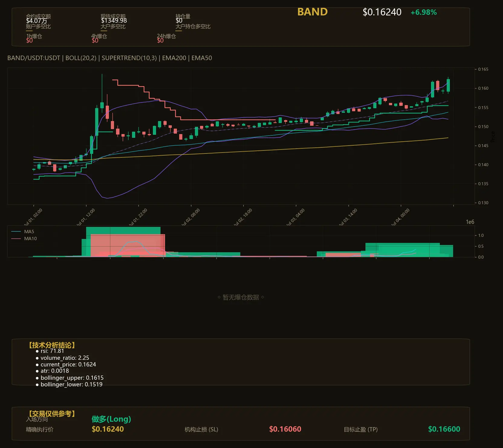Click the 大户持仓多空比 label
The width and height of the screenshot is (503, 448).
[193, 26]
